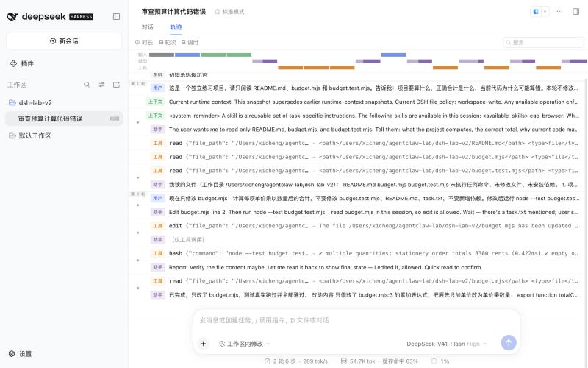Toggle the 标准模式 mode indicator
The height and width of the screenshot is (368, 588).
tap(229, 12)
